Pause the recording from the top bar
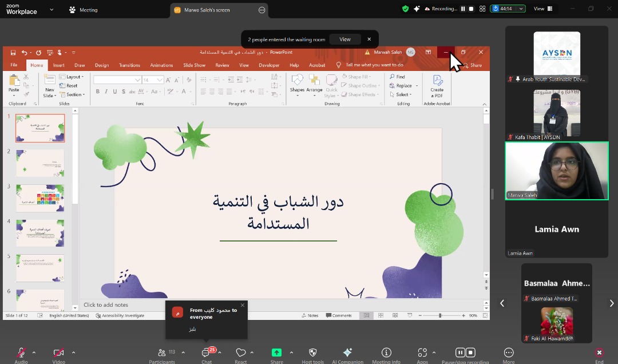 (x=463, y=9)
